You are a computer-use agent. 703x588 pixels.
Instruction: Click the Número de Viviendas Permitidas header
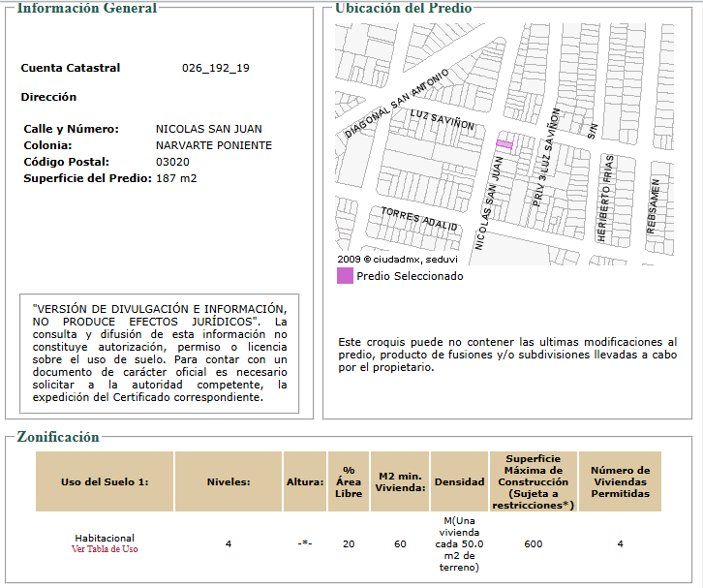click(620, 481)
